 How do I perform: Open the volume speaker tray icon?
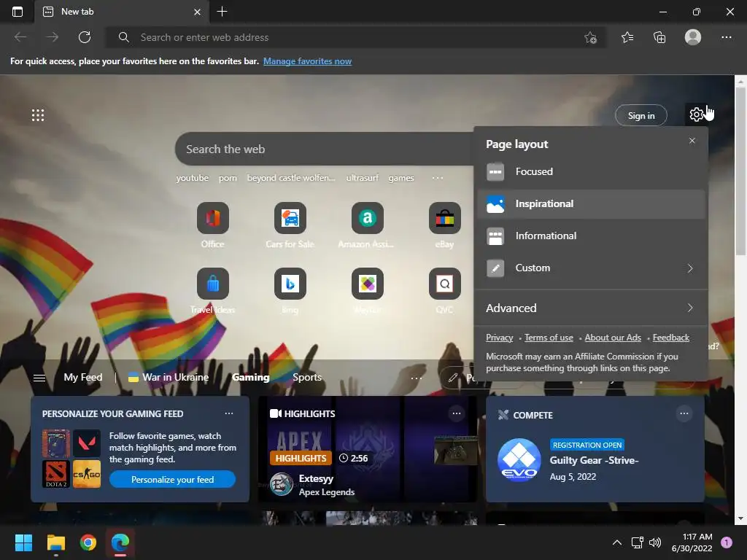655,542
